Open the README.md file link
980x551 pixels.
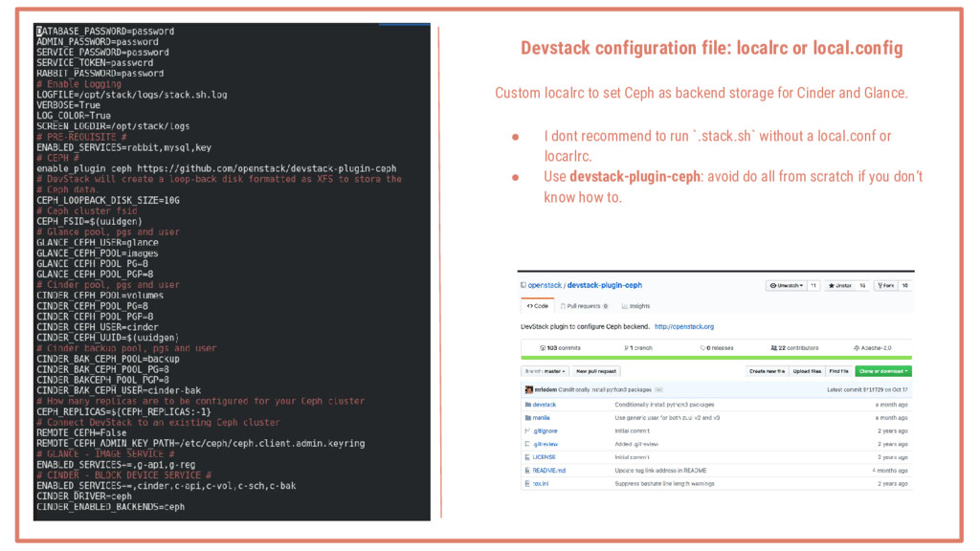click(x=548, y=471)
